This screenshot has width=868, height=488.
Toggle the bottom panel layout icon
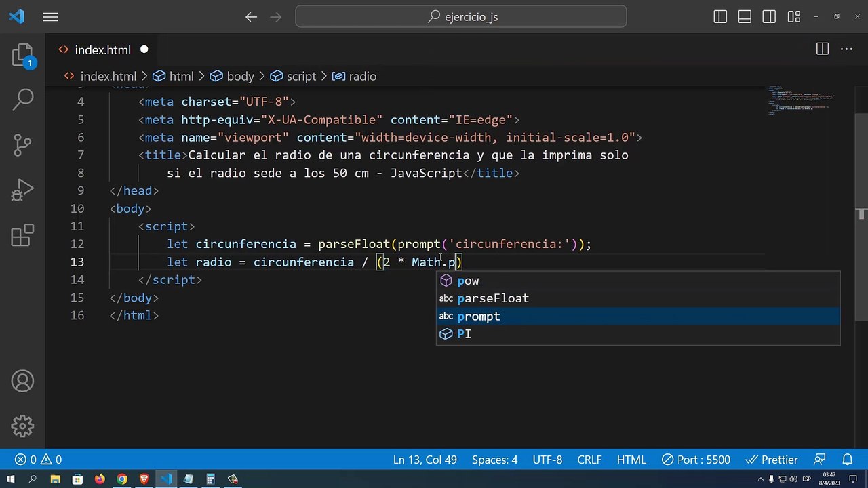click(745, 17)
